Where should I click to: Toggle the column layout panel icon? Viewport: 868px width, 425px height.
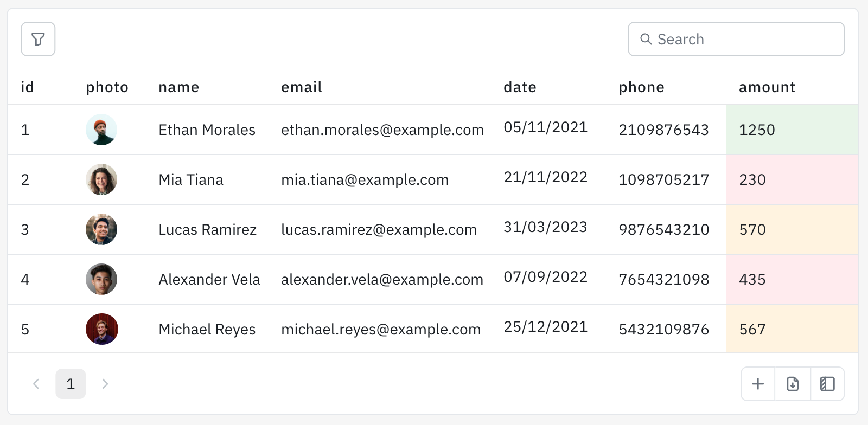coord(827,384)
